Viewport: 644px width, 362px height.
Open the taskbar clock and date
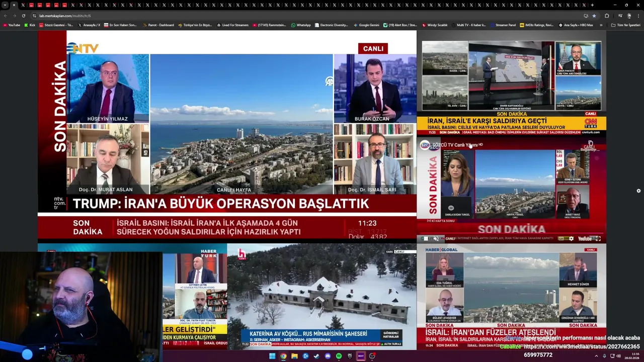(x=632, y=356)
